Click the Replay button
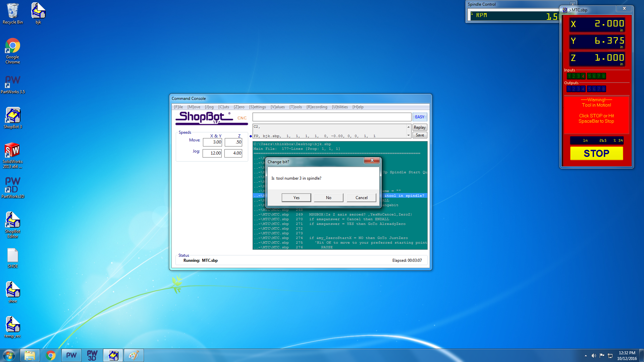Screen dimensions: 644x362 pyautogui.click(x=420, y=127)
